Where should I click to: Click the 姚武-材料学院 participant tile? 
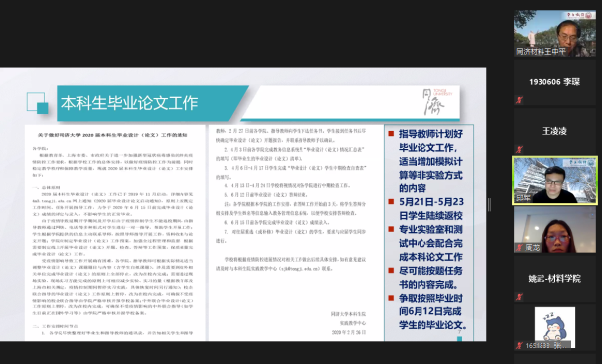coord(554,279)
